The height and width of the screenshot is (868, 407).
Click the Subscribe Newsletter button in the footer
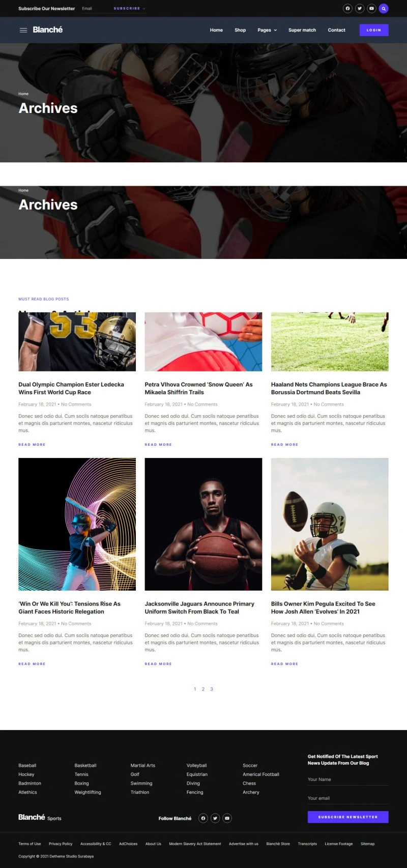pos(348,817)
